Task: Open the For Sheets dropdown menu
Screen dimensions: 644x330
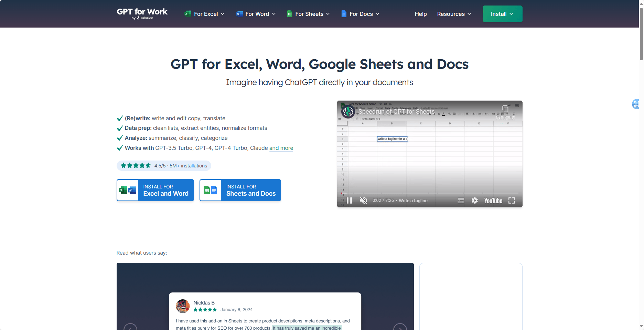Action: pyautogui.click(x=309, y=14)
